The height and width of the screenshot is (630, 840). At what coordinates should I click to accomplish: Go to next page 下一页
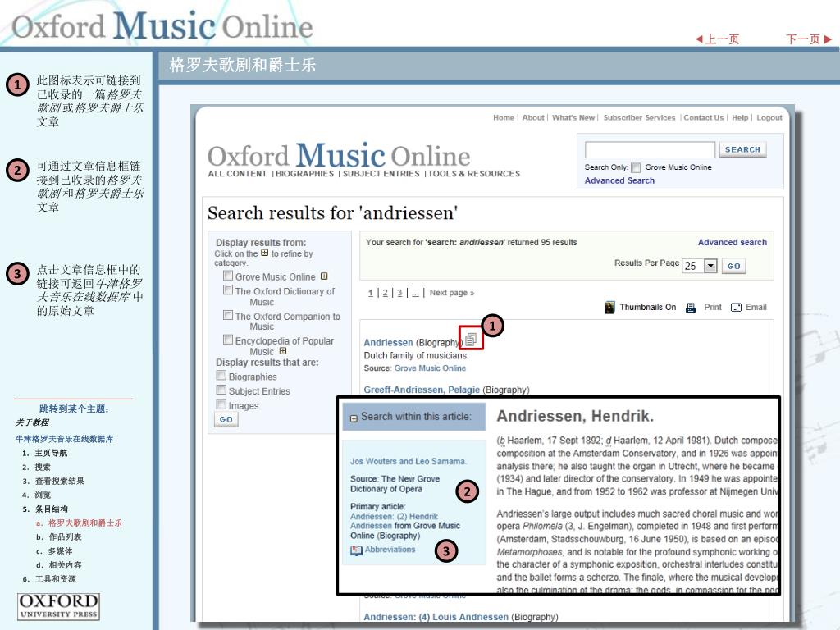808,39
